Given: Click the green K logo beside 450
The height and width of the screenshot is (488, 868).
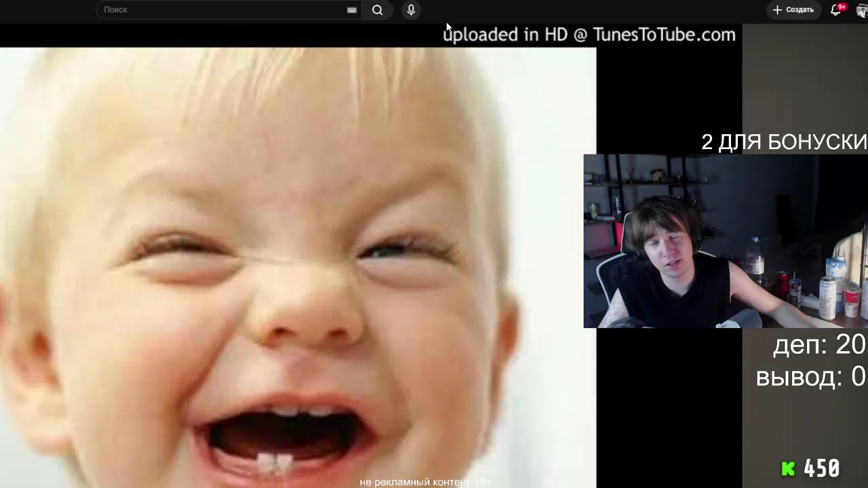Looking at the screenshot, I should coord(788,468).
